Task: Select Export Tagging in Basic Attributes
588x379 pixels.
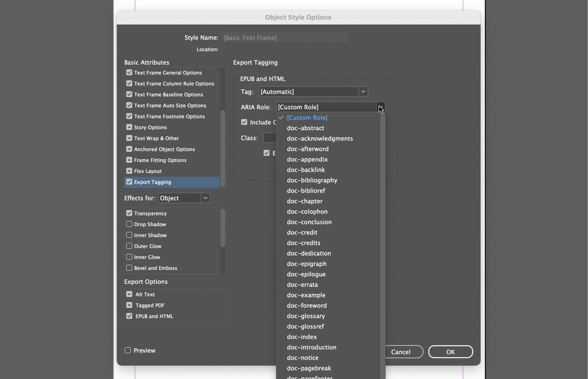Action: point(153,182)
